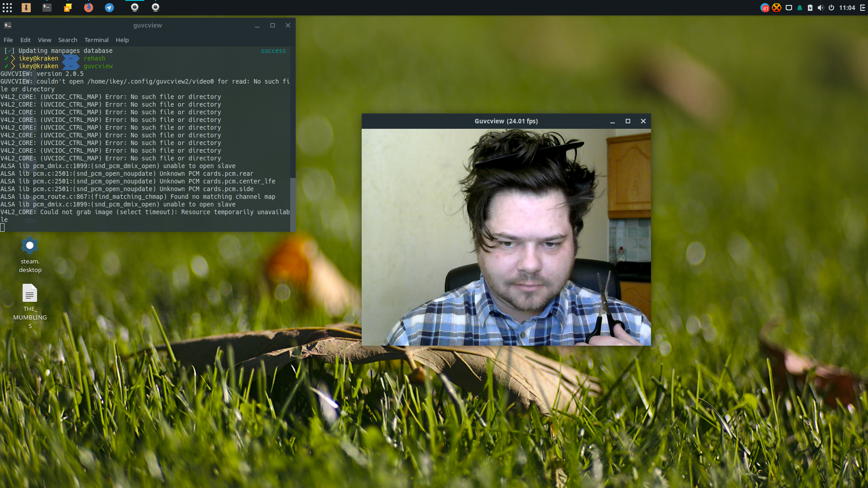Check battery status tray icon

coord(810,8)
